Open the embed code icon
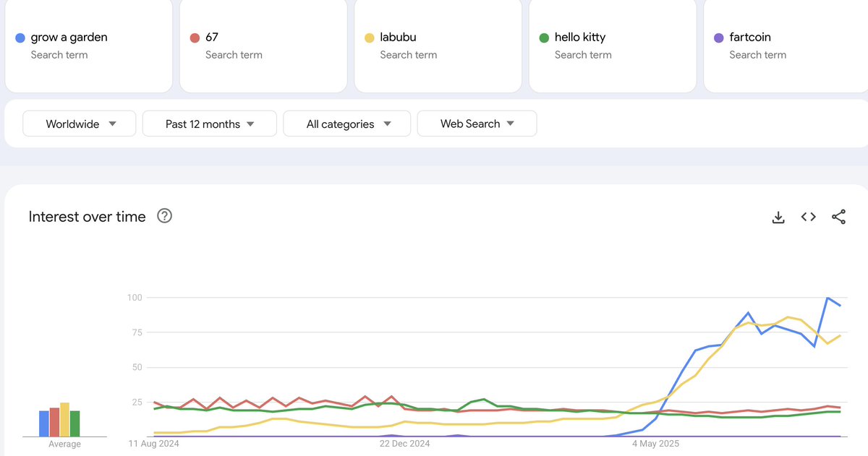 pos(809,217)
